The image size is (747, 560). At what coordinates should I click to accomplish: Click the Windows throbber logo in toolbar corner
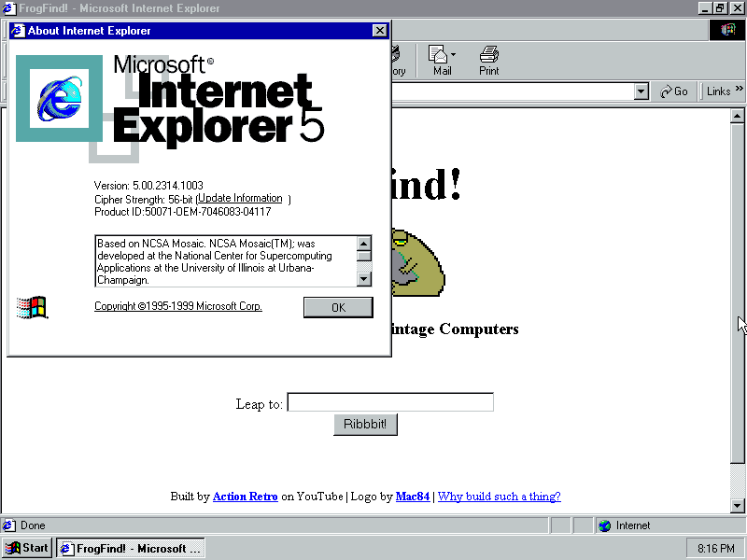(x=727, y=30)
